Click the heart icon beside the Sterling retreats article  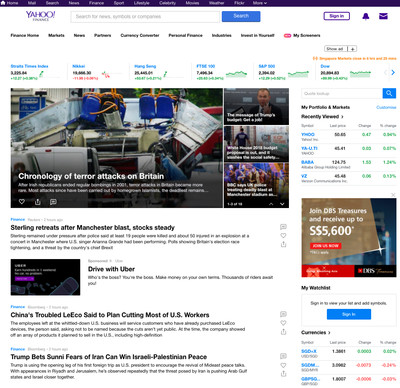point(283,236)
